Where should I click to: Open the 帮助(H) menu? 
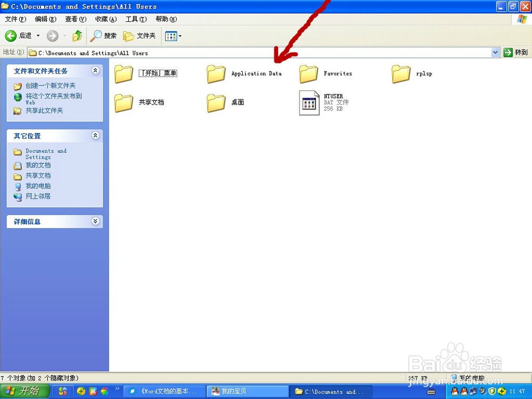click(x=166, y=19)
